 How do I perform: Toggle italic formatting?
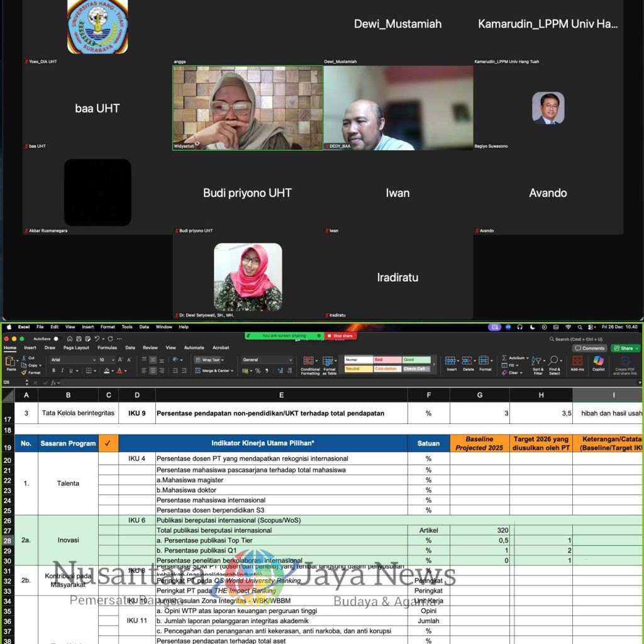62,371
